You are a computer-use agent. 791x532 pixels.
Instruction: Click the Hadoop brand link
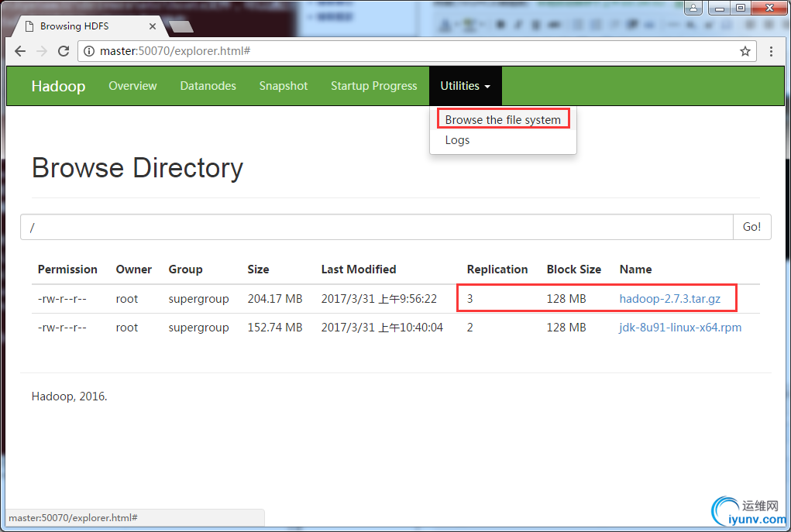[59, 86]
